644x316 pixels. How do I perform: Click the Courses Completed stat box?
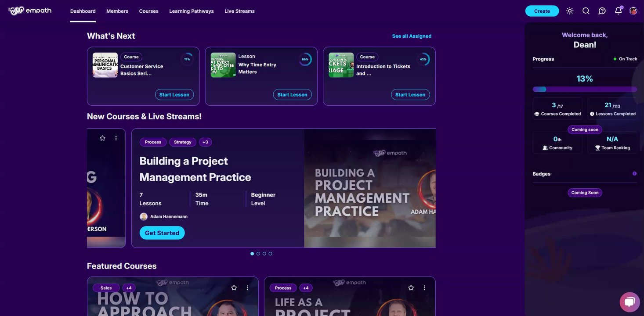click(x=557, y=109)
